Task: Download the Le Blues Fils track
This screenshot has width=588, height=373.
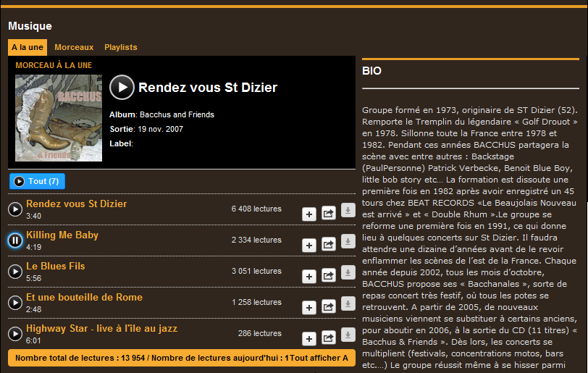Action: pos(348,273)
